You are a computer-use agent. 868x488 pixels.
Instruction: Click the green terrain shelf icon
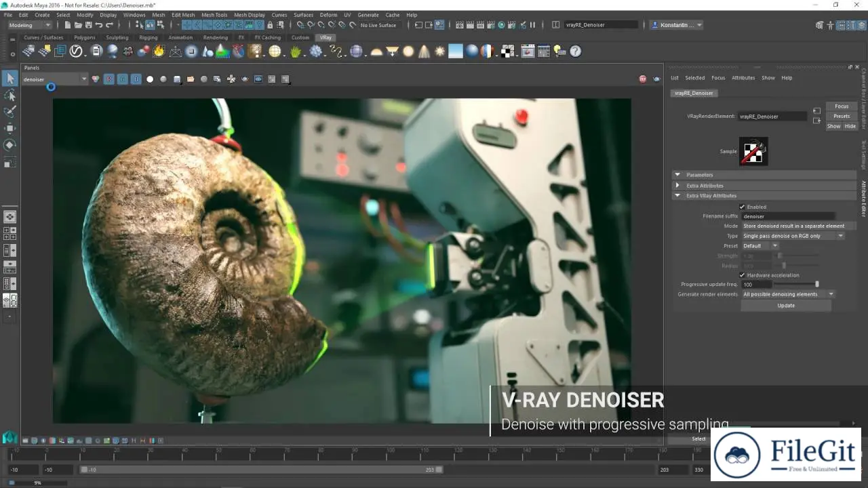coord(222,51)
